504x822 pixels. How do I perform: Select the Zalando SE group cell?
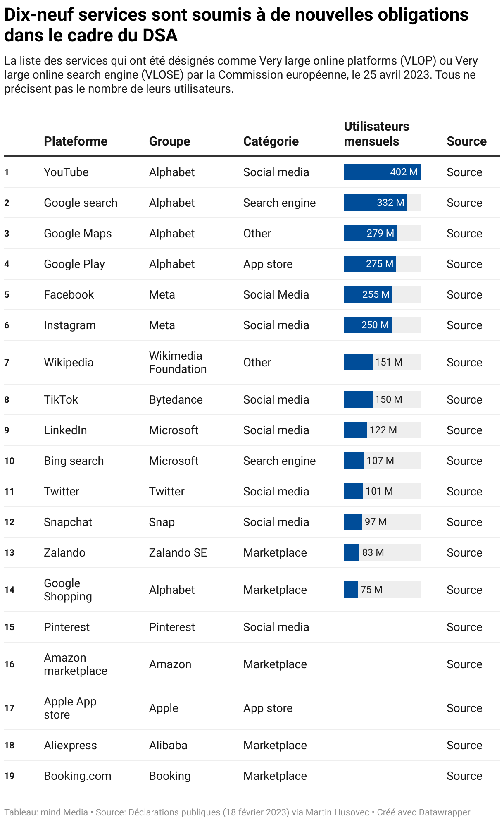[178, 552]
